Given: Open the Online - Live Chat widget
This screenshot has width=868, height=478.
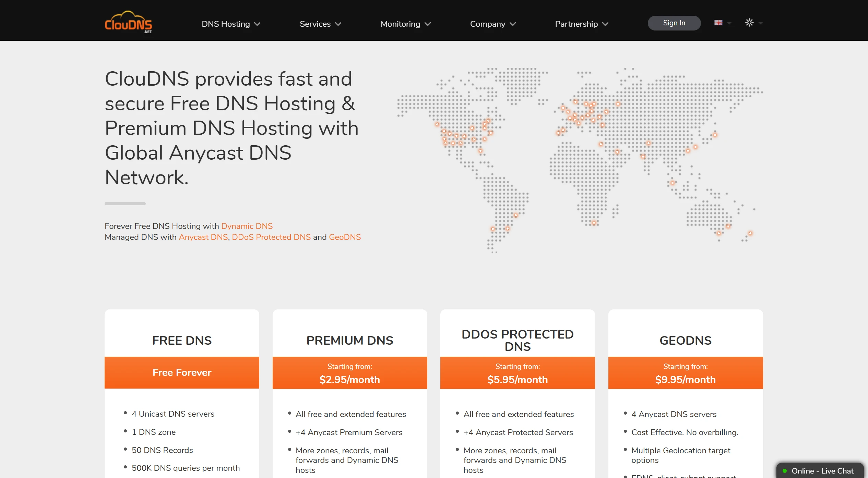Looking at the screenshot, I should 820,471.
